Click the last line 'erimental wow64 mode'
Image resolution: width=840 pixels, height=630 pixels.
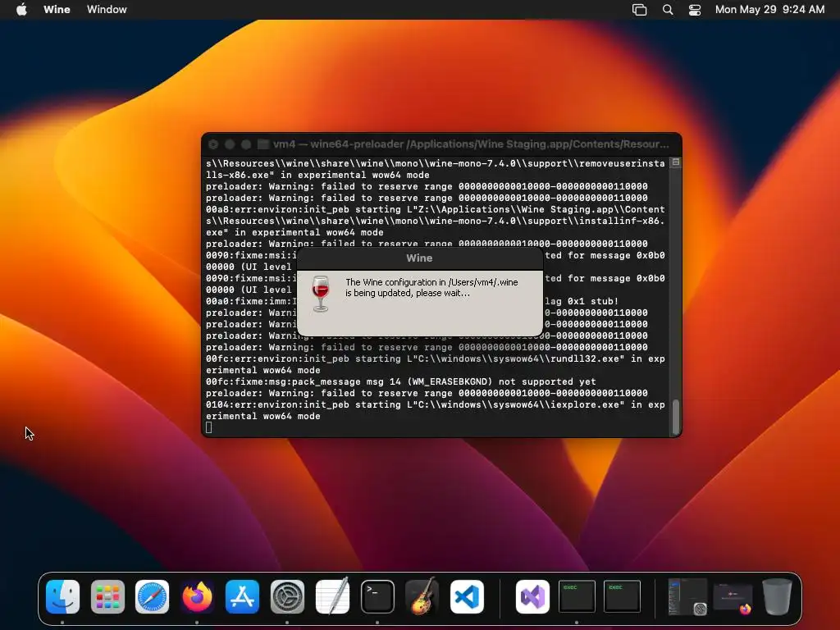pyautogui.click(x=263, y=416)
